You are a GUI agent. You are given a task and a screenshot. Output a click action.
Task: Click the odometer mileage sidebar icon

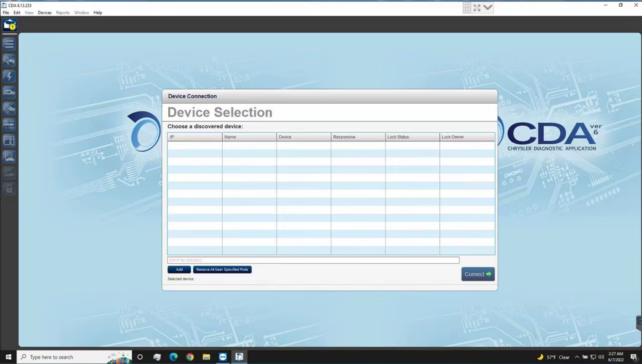(9, 124)
